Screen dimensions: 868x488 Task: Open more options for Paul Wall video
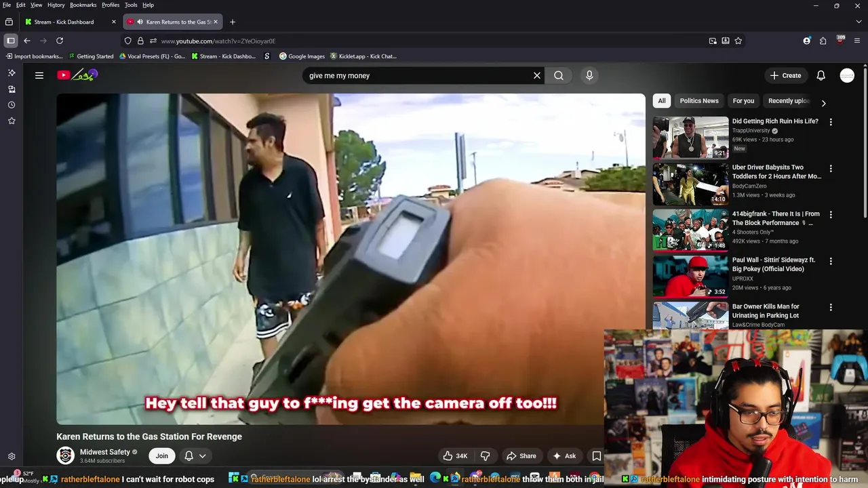(x=831, y=261)
